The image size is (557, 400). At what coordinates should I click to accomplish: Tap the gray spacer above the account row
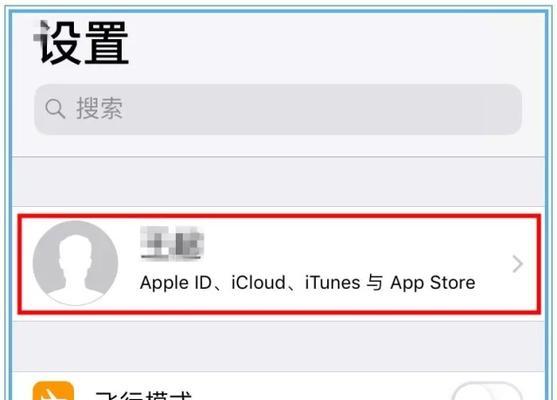(x=278, y=182)
